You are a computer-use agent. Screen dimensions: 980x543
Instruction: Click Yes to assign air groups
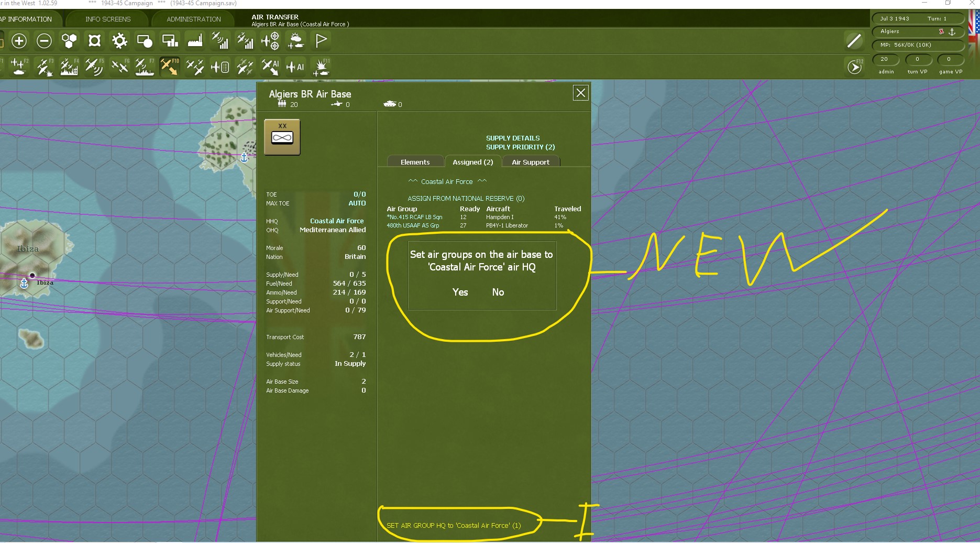pyautogui.click(x=460, y=292)
